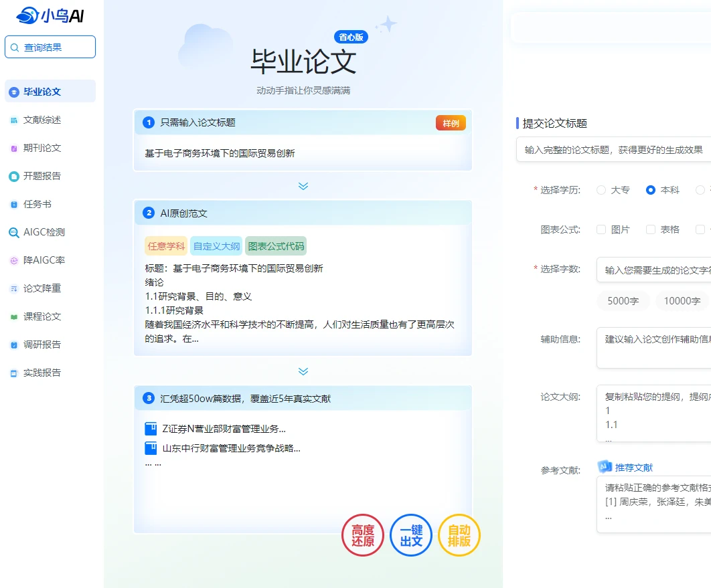711x588 pixels.
Task: Select the 大专 education radio button
Action: (x=601, y=190)
